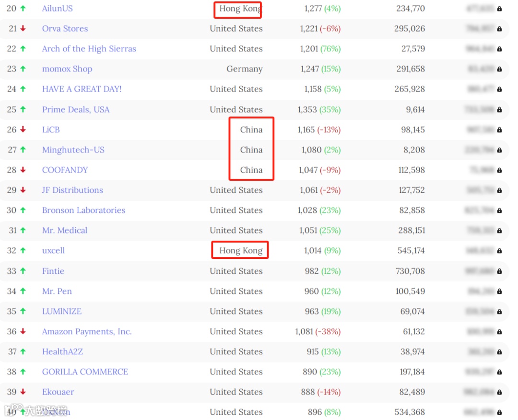This screenshot has width=518, height=420.
Task: Open HAVE A GREAT DAY! seller link
Action: (x=82, y=89)
